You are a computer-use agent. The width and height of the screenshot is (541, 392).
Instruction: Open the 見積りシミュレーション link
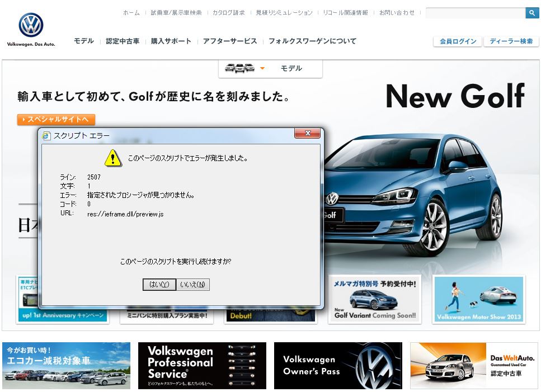(284, 13)
